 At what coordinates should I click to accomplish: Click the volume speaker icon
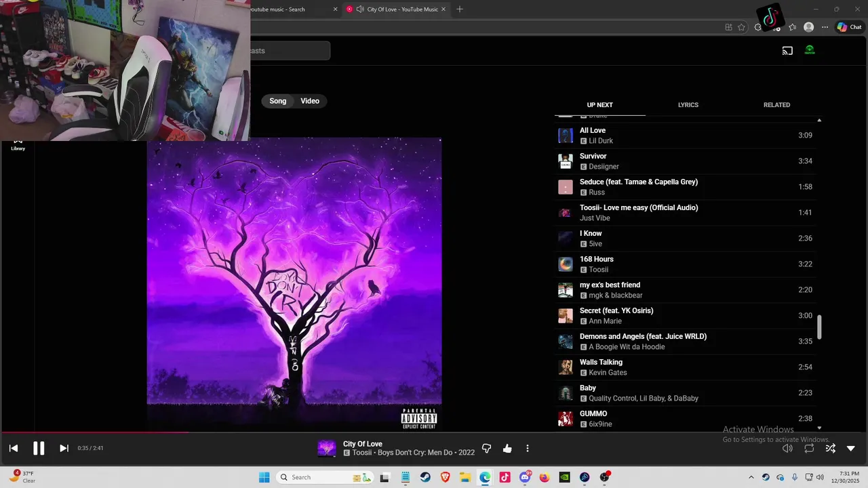click(x=787, y=448)
